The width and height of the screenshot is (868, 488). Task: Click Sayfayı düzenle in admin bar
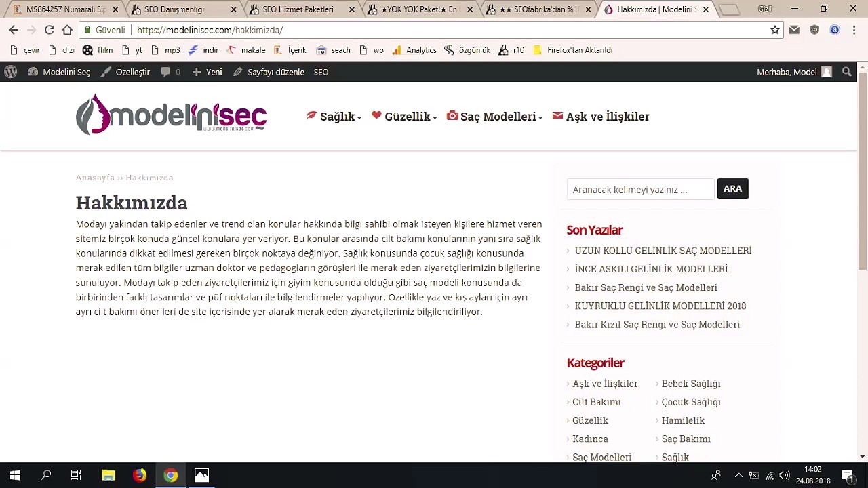coord(269,72)
